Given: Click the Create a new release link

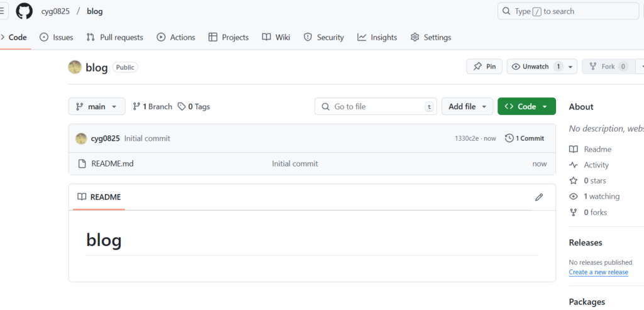Looking at the screenshot, I should point(598,272).
